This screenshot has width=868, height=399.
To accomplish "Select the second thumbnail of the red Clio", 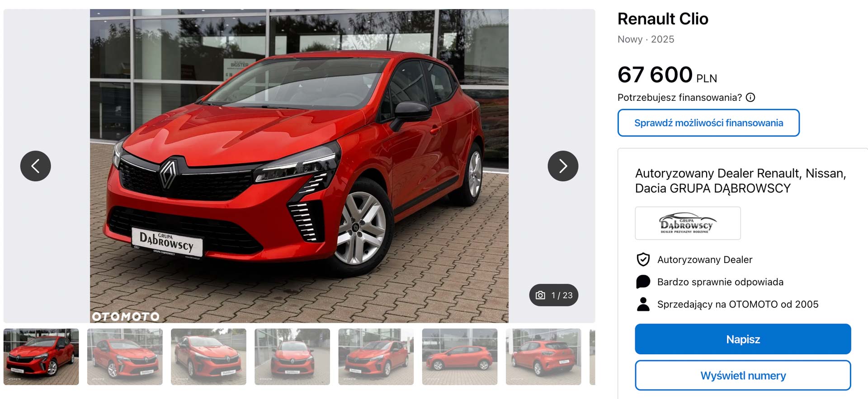I will point(125,357).
